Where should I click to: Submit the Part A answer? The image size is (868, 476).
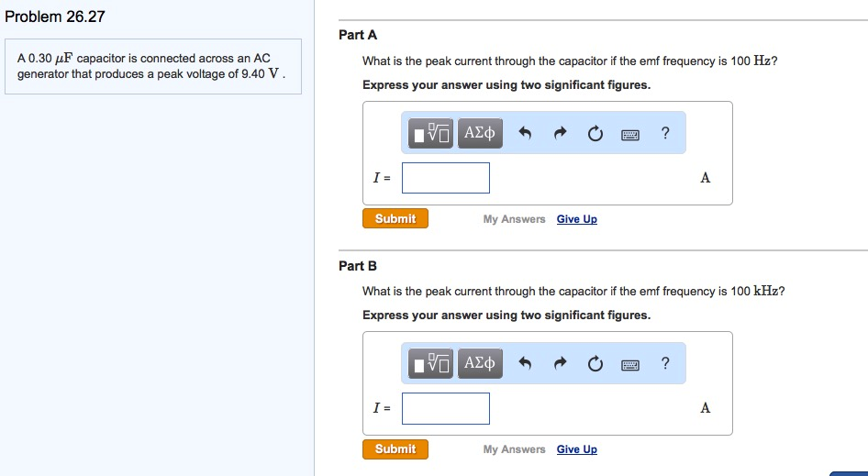[x=395, y=219]
